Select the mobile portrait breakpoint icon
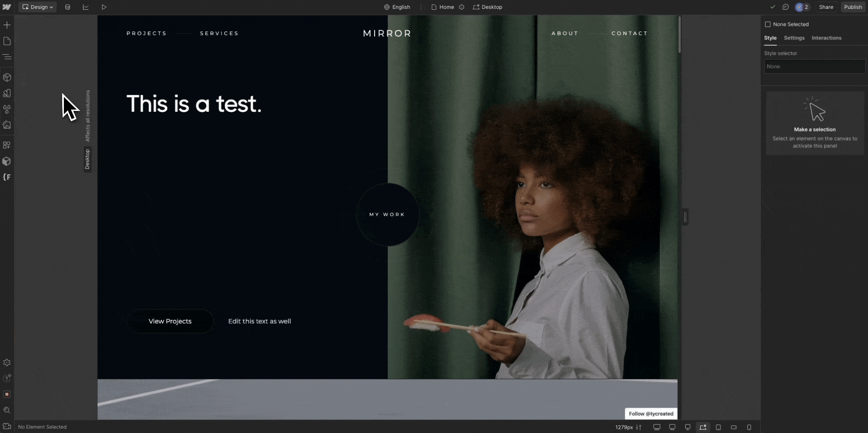The image size is (868, 433). [x=749, y=427]
